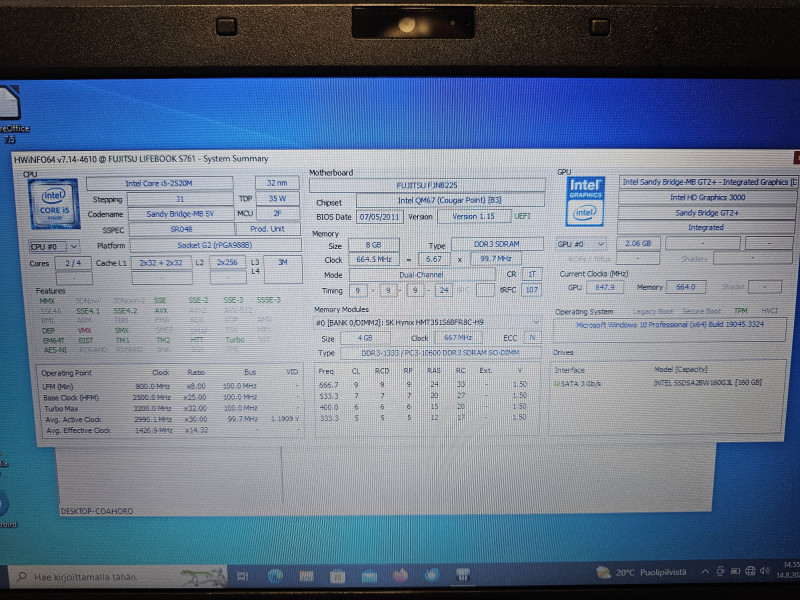Click the 664.5 MHz memory clock field
800x600 pixels.
373,259
